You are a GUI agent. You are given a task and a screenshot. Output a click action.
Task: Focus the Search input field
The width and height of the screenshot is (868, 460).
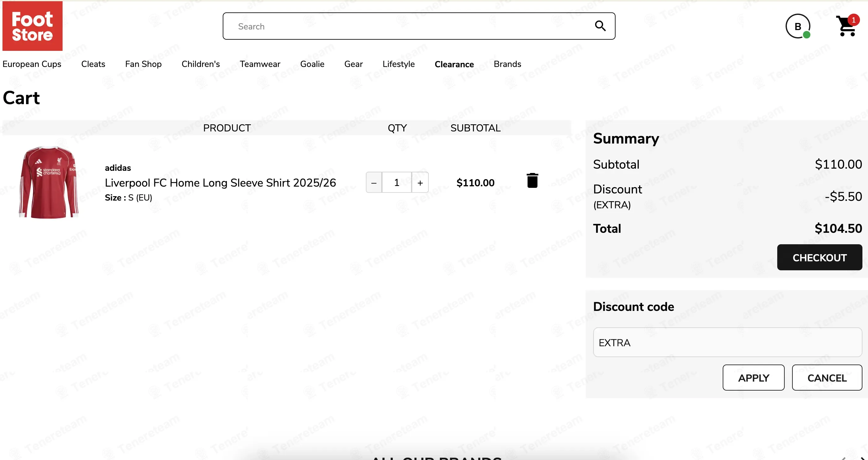point(419,26)
